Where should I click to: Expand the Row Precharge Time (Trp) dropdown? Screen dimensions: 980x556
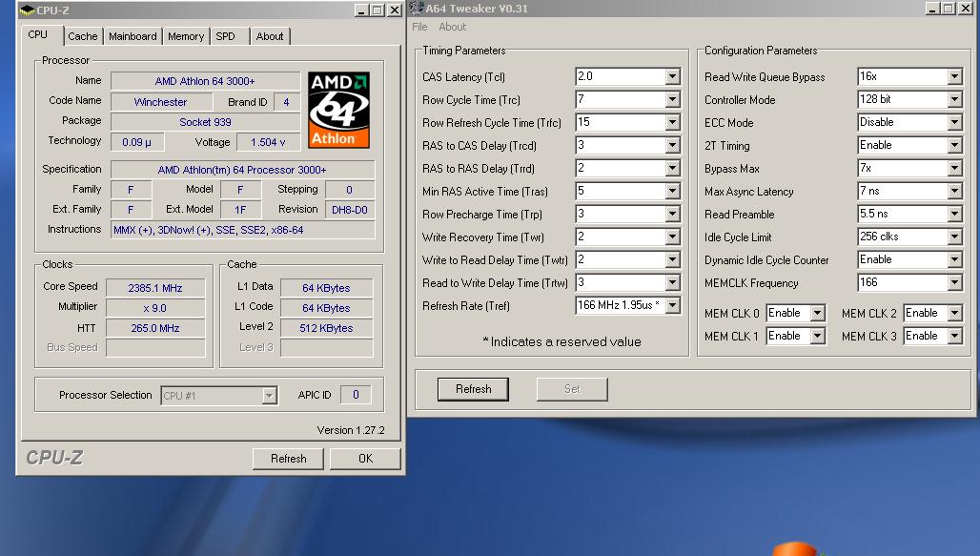click(x=672, y=214)
